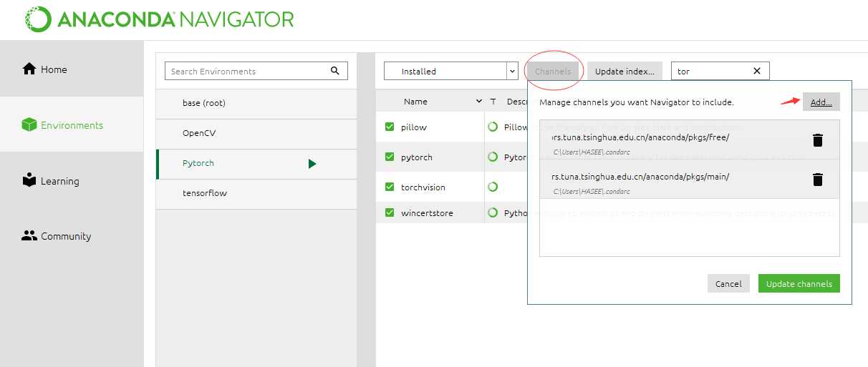Focus the Search Environments field
The image size is (868, 367).
coord(256,71)
